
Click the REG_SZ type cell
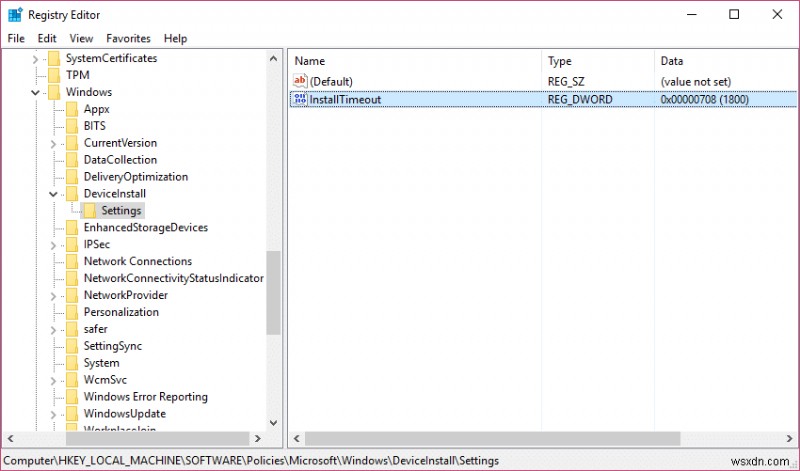tap(566, 82)
